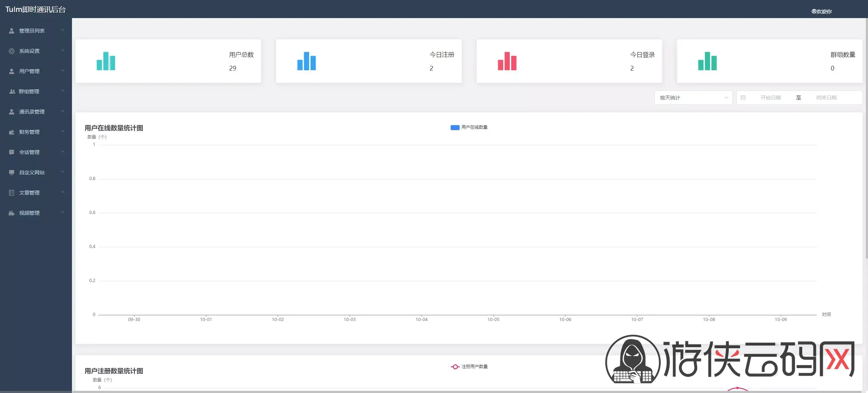
Task: Click the 用户在线数量统计图 chart title
Action: click(114, 128)
